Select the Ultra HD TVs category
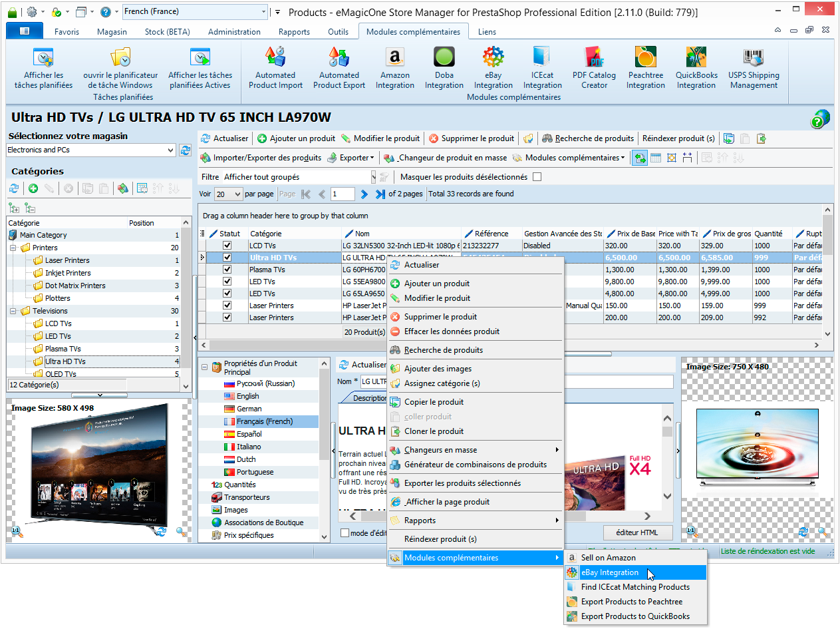The image size is (840, 629). click(65, 361)
